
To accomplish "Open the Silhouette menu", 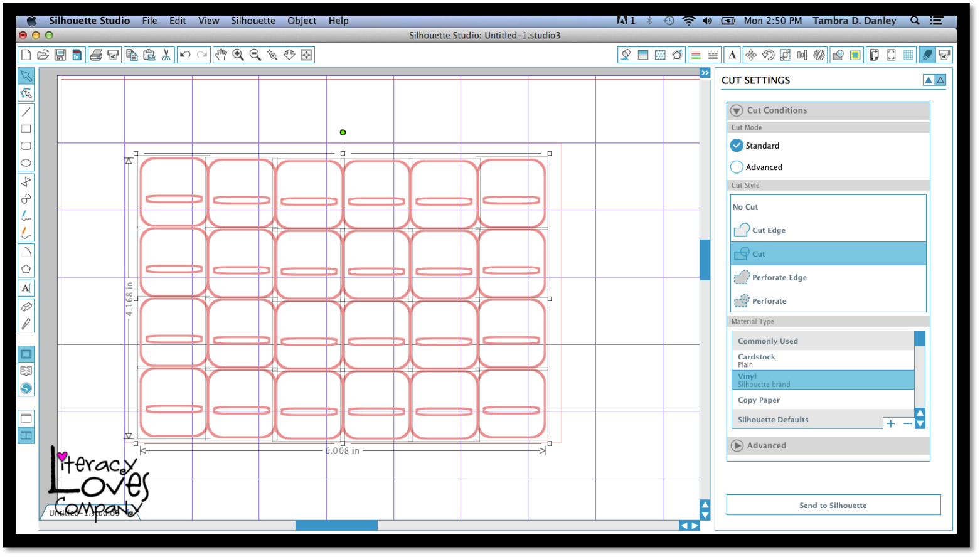I will click(253, 21).
